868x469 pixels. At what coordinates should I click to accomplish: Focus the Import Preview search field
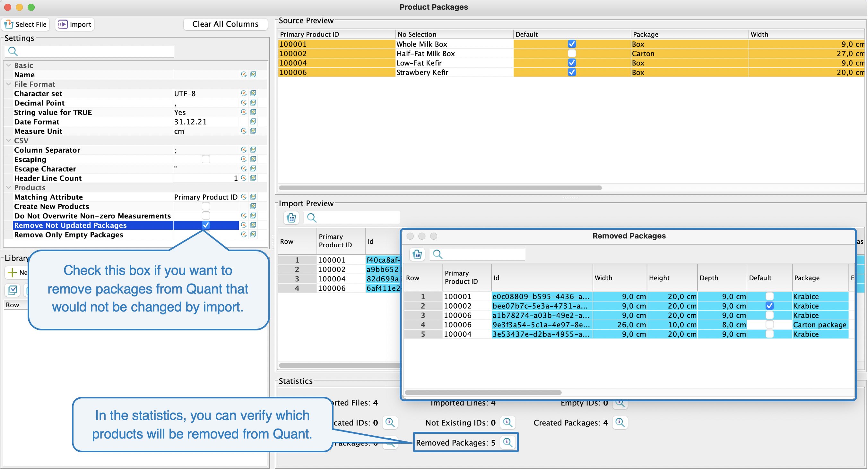352,218
